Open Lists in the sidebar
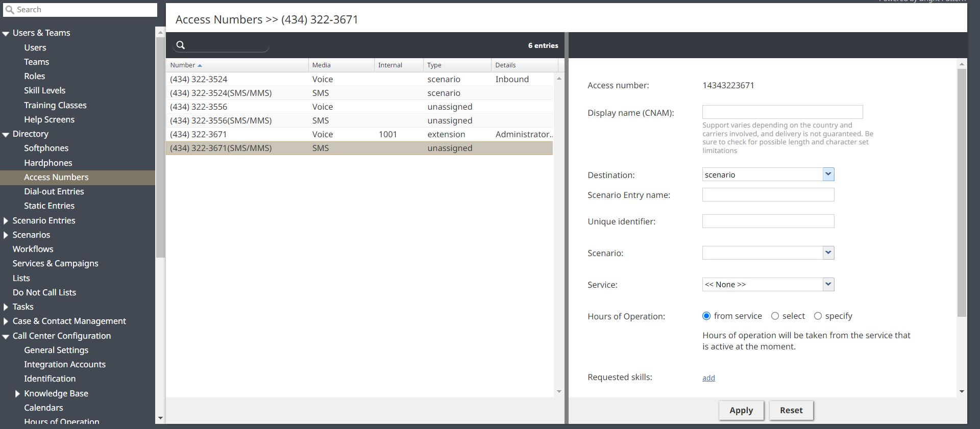This screenshot has height=429, width=980. pyautogui.click(x=21, y=278)
